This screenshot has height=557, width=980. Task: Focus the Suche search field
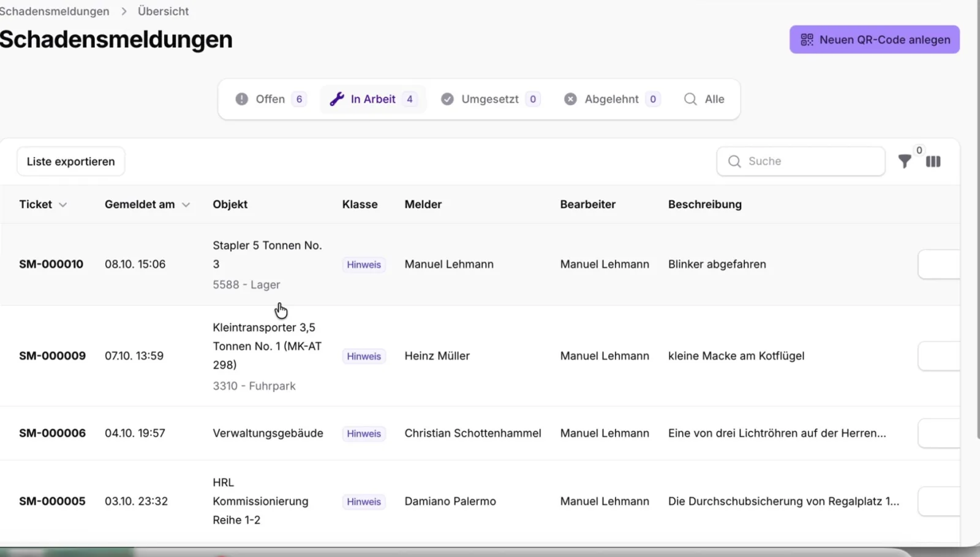pos(801,161)
